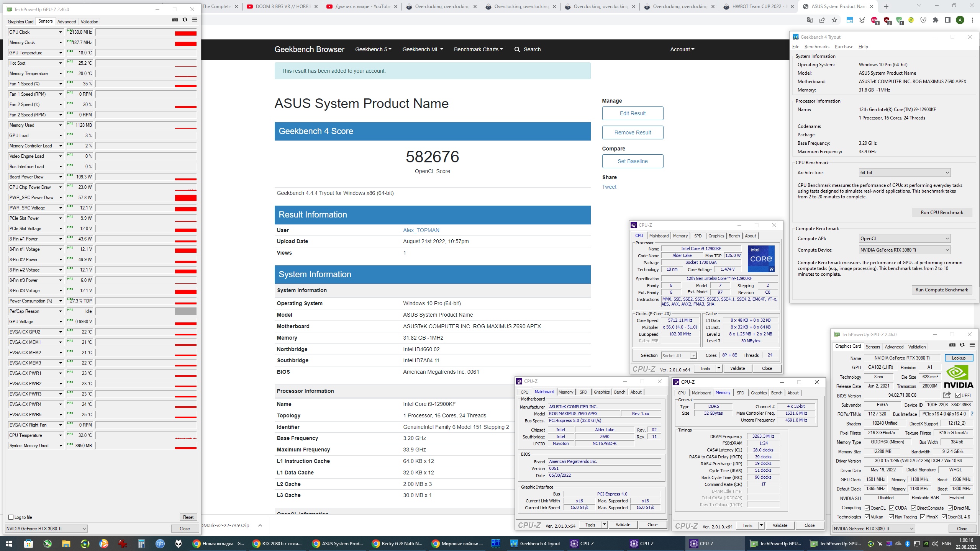This screenshot has height=551, width=980.
Task: Open Chrome side panel icon
Action: pos(948,20)
